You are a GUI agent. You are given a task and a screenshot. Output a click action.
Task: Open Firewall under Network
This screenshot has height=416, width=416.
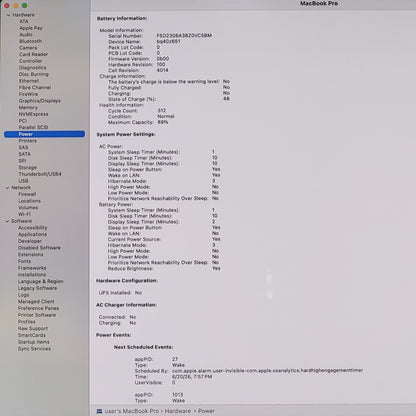pyautogui.click(x=27, y=194)
